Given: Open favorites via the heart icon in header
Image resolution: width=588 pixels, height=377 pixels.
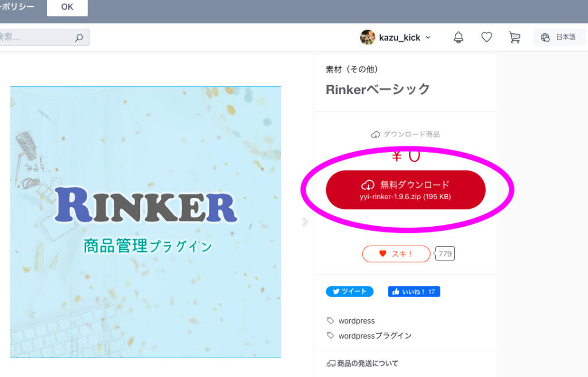Looking at the screenshot, I should click(486, 37).
